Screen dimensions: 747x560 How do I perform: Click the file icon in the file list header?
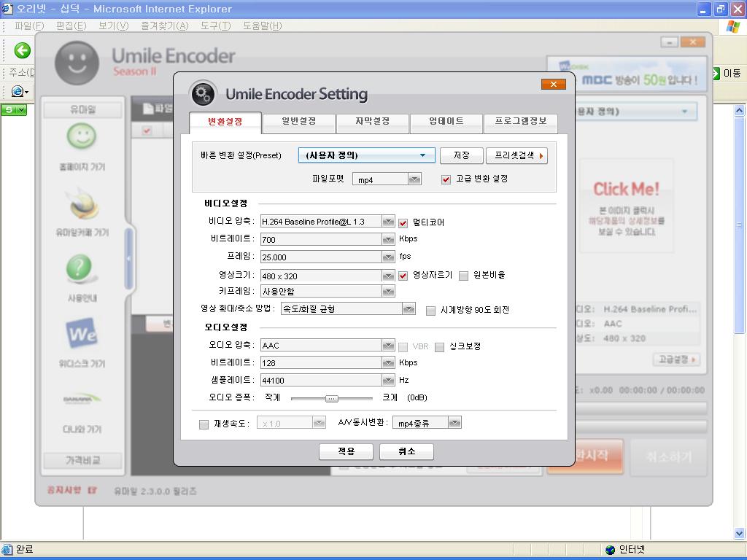148,109
